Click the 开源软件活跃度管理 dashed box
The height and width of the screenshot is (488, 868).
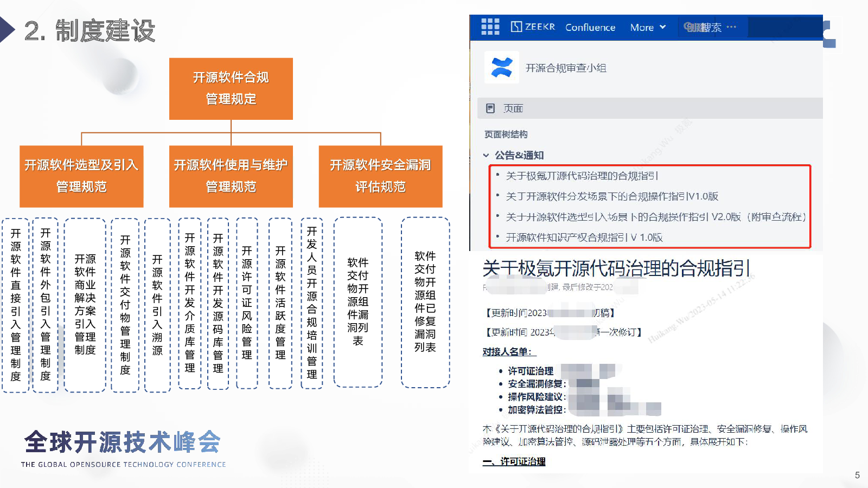pos(280,303)
